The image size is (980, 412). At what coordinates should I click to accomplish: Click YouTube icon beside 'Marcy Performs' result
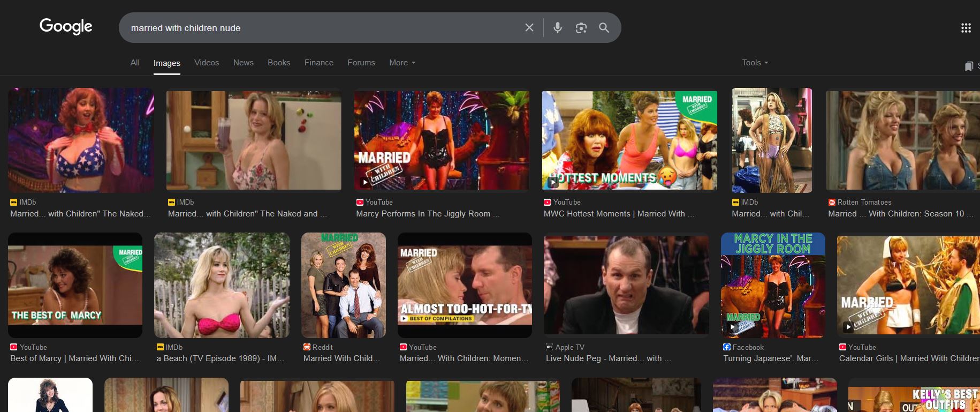tap(360, 203)
